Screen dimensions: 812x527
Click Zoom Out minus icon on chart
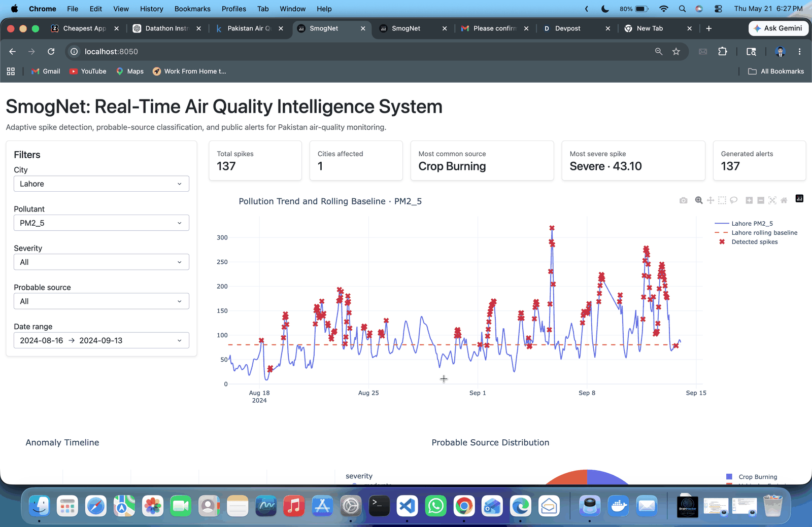(761, 200)
